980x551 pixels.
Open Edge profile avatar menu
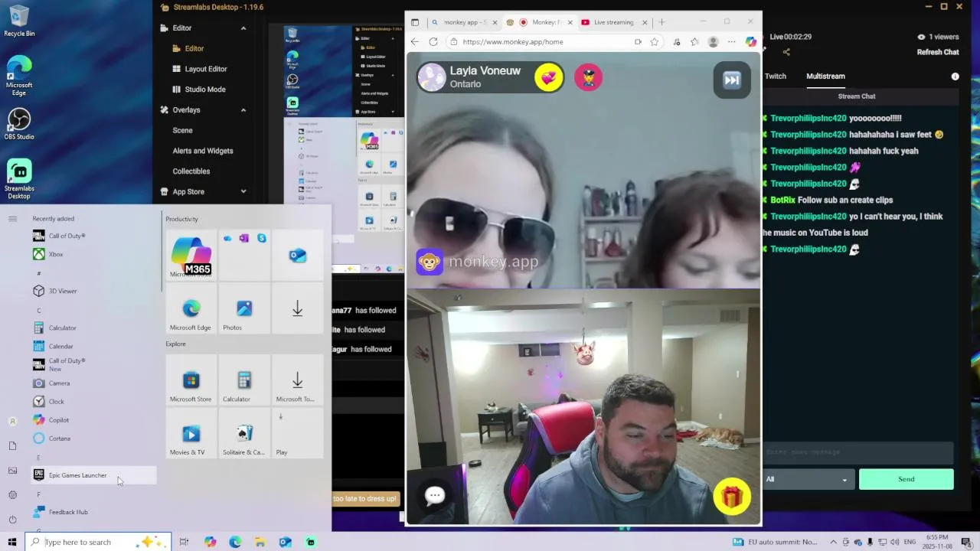point(713,42)
